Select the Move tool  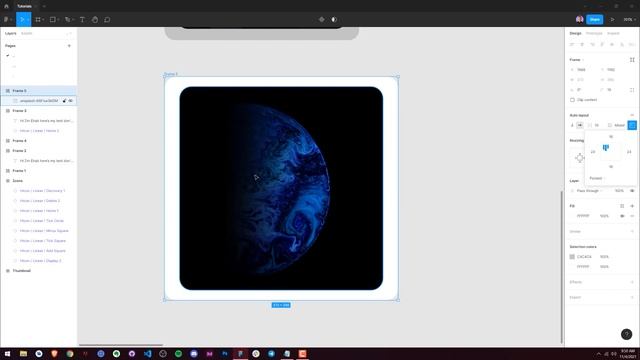(22, 19)
